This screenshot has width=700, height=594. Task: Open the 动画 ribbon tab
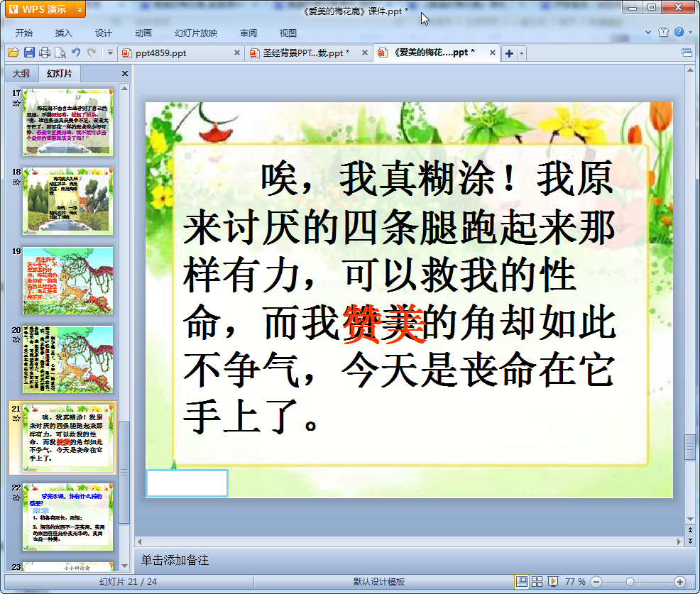(143, 33)
